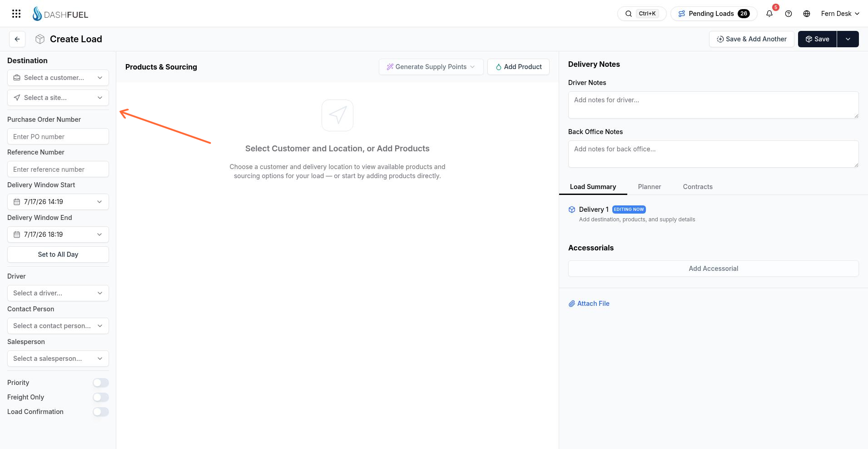Click the Create Load box icon

(x=40, y=39)
